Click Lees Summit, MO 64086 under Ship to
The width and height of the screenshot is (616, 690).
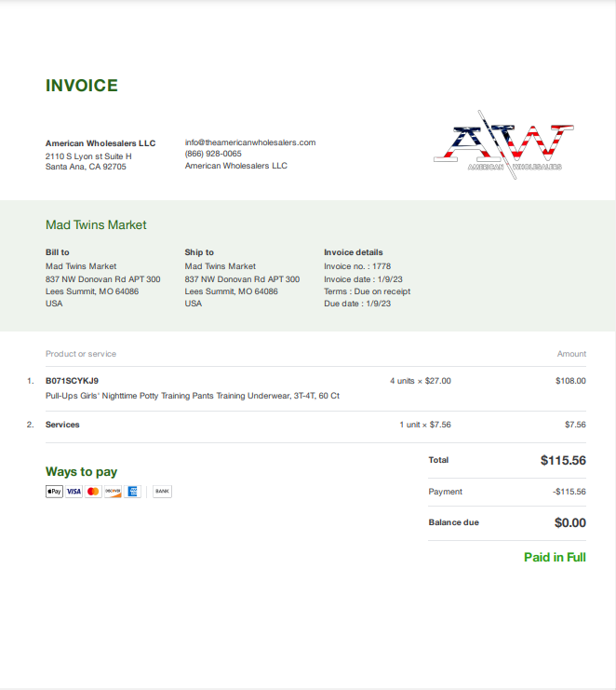tap(232, 291)
